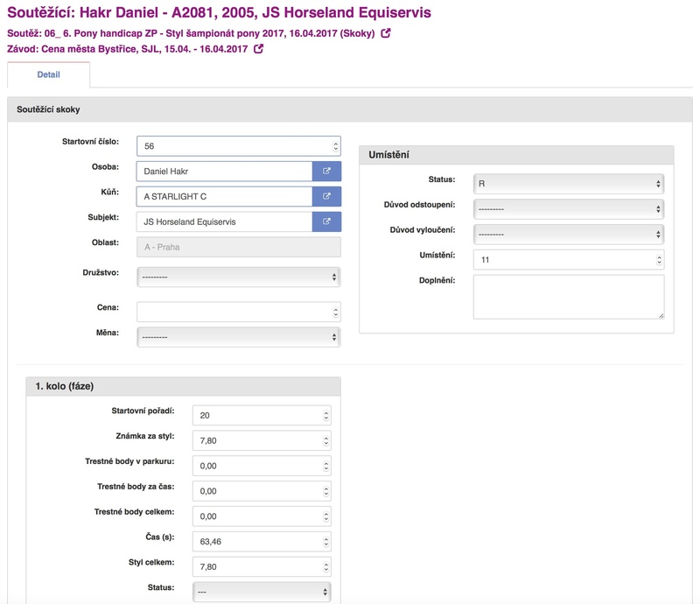Open external link icon next to Soutěž title
Viewport: 700px width, 604px height.
point(386,33)
